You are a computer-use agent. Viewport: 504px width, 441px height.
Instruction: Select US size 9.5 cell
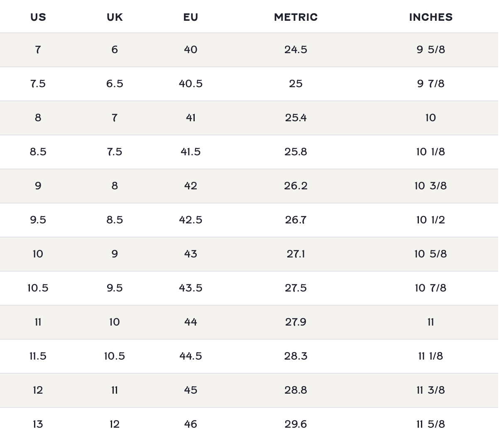tap(38, 220)
